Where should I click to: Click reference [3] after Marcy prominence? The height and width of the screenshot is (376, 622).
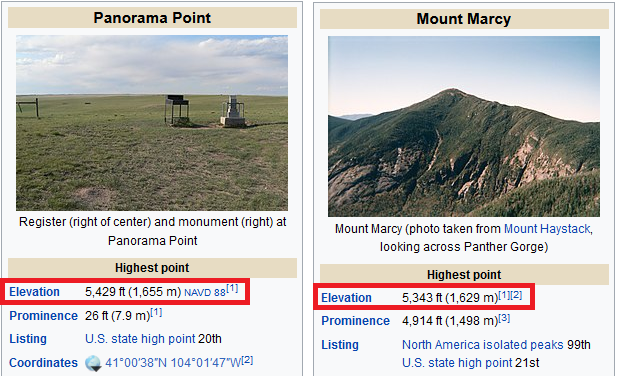pos(504,318)
